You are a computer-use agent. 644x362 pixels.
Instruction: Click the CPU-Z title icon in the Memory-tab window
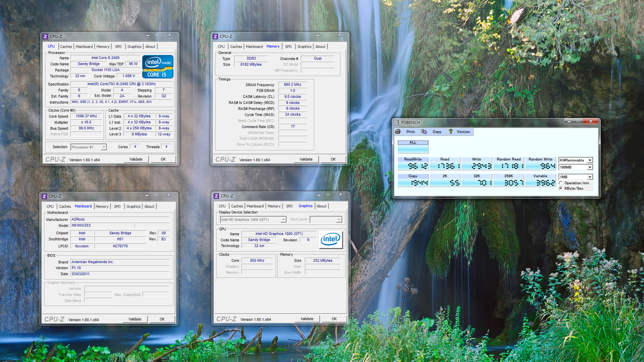215,37
